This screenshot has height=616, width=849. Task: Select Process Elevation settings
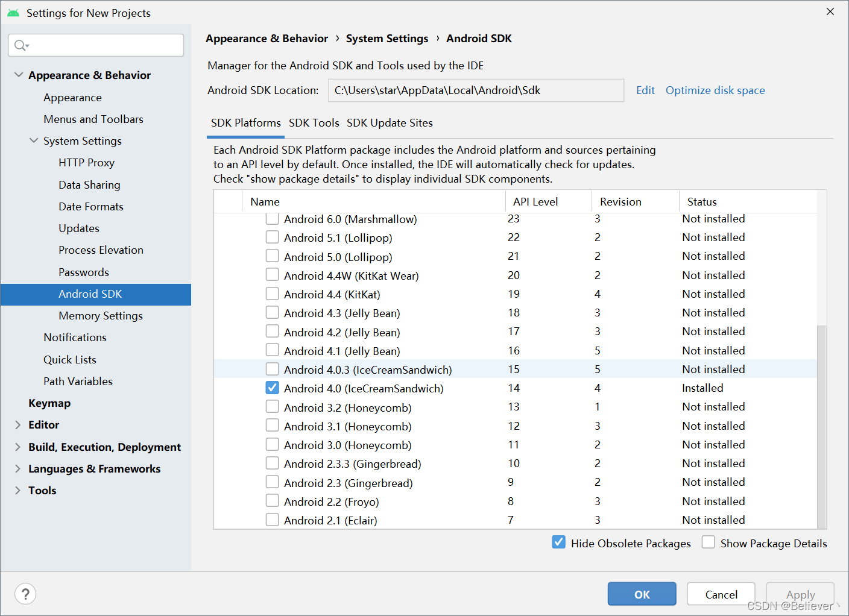tap(101, 250)
